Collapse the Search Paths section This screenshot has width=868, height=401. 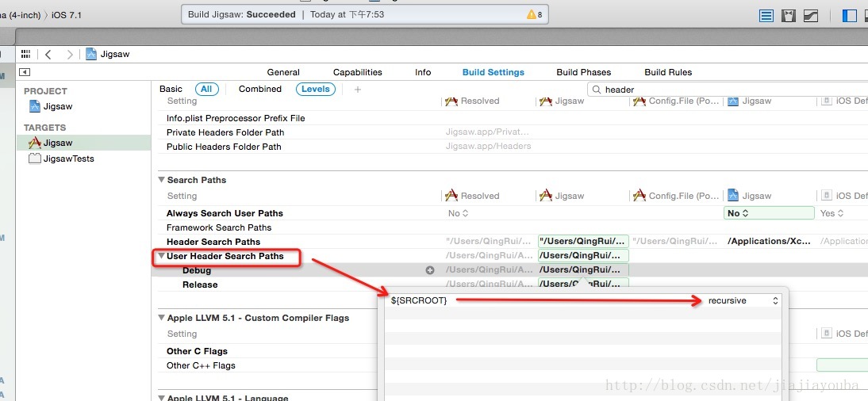[162, 180]
